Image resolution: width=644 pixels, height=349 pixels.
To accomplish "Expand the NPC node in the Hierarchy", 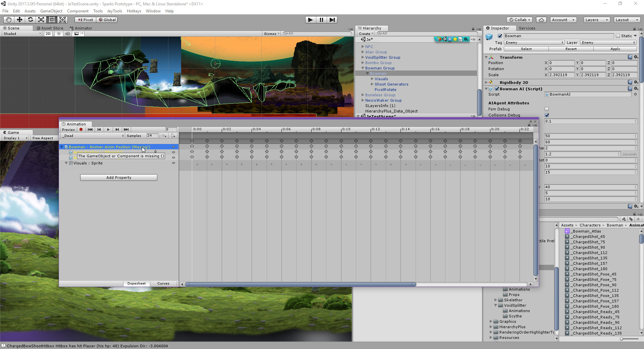I will 363,47.
